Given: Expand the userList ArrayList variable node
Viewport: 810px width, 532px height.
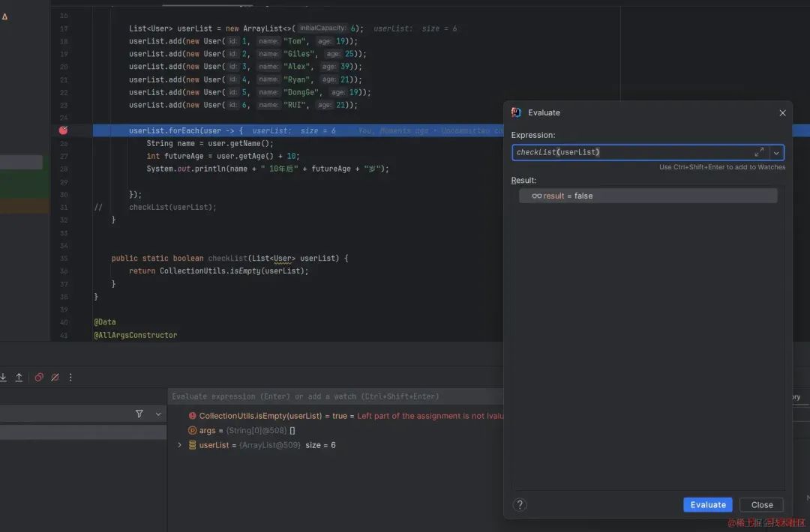Looking at the screenshot, I should (180, 445).
